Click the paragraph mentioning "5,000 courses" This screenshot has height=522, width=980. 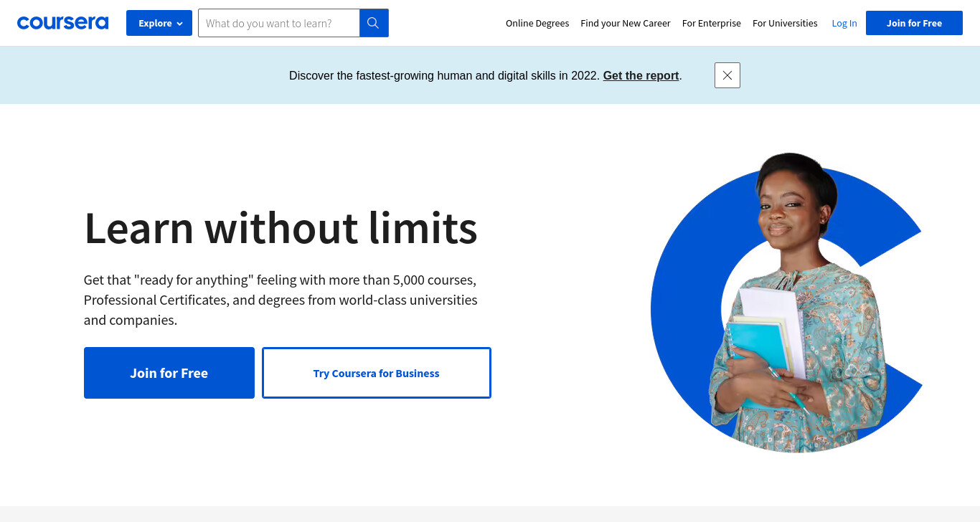pyautogui.click(x=281, y=300)
